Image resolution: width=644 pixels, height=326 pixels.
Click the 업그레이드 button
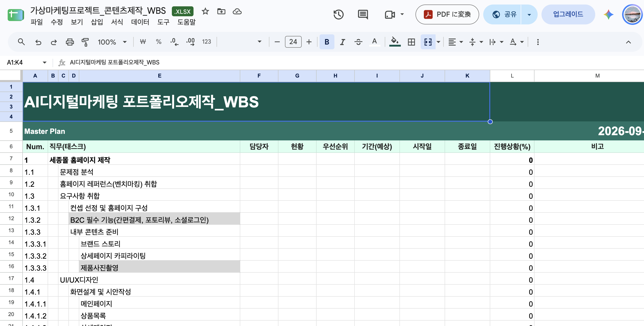pos(568,14)
